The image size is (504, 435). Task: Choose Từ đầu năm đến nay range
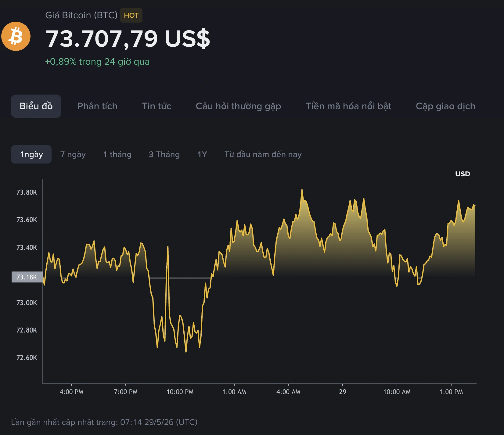[263, 154]
